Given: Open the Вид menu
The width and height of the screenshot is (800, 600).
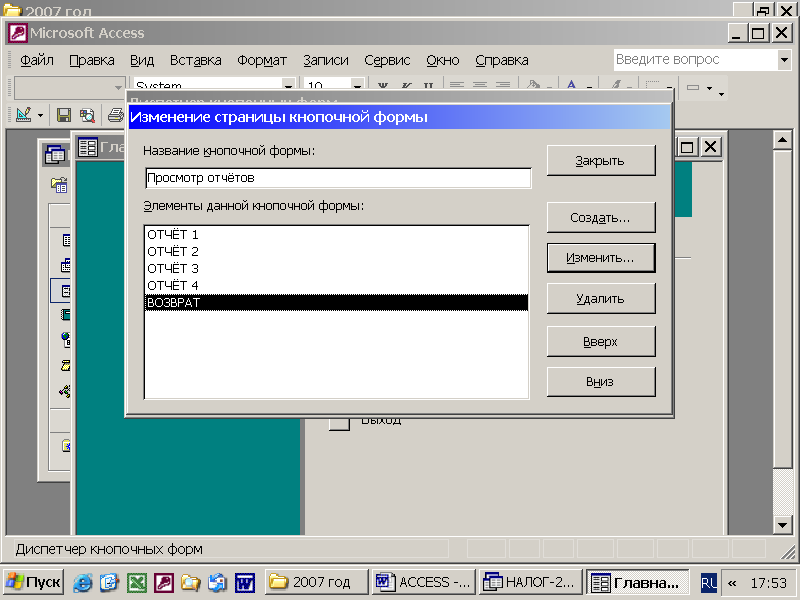Looking at the screenshot, I should pyautogui.click(x=142, y=60).
